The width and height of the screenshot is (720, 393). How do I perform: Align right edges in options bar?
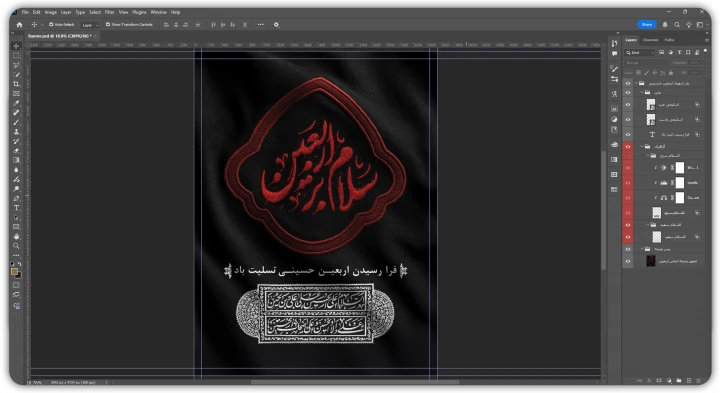point(186,25)
